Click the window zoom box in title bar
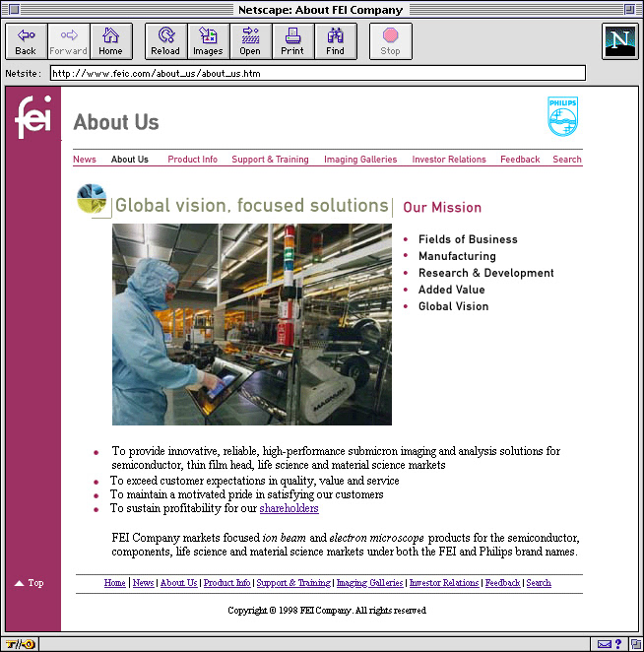The width and height of the screenshot is (644, 652). (x=629, y=9)
